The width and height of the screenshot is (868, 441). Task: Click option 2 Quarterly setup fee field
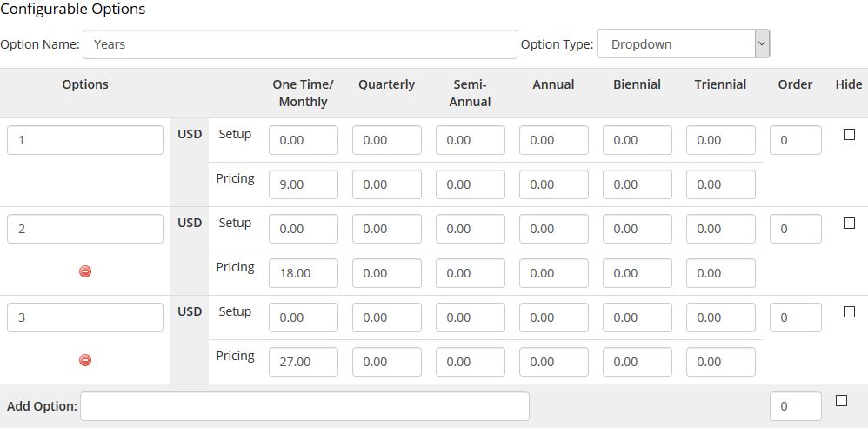[x=387, y=229]
